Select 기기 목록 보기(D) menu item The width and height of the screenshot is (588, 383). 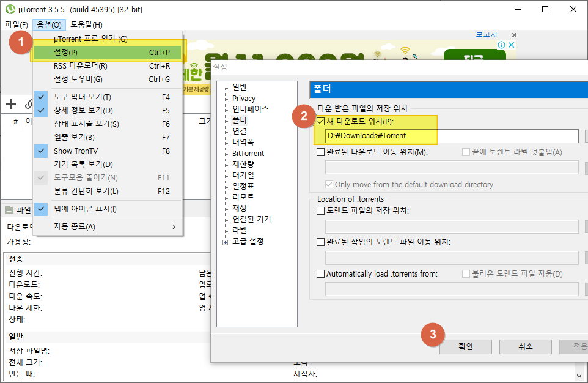(108, 165)
